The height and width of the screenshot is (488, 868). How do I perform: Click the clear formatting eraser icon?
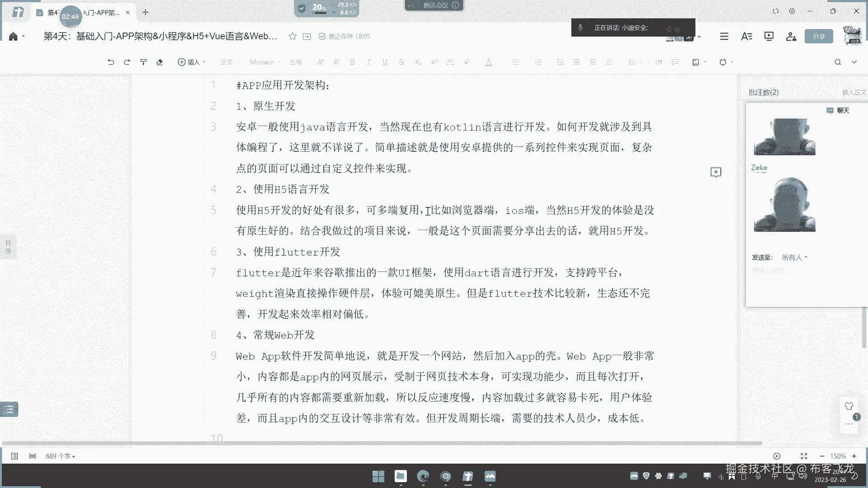(160, 62)
